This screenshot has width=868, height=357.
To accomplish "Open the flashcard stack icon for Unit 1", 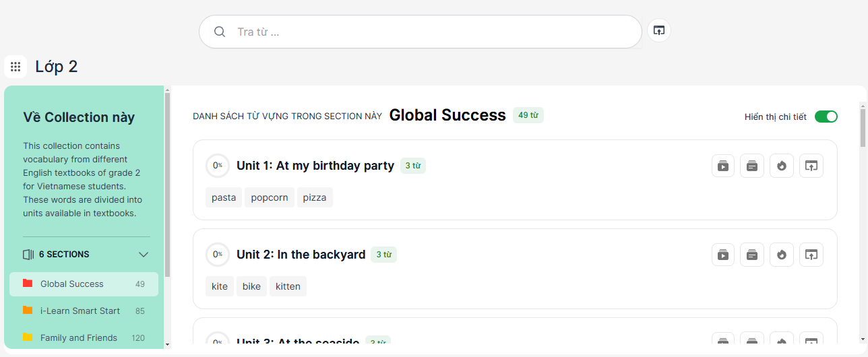I will coord(752,166).
